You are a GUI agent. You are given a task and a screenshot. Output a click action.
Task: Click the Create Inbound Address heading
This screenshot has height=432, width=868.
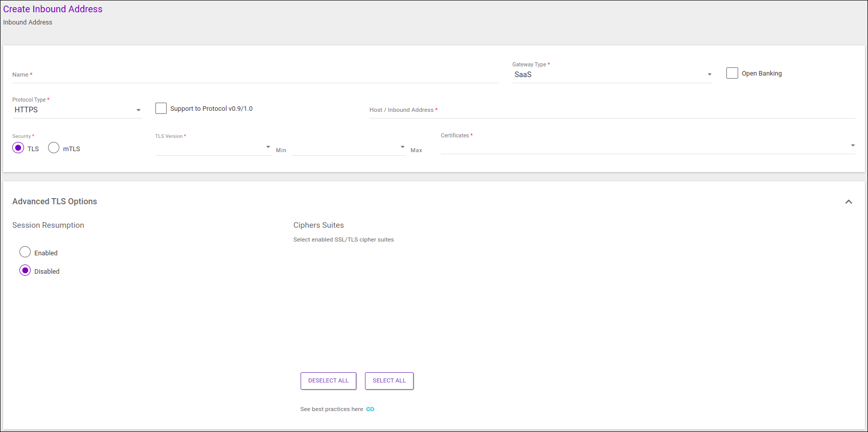click(53, 9)
